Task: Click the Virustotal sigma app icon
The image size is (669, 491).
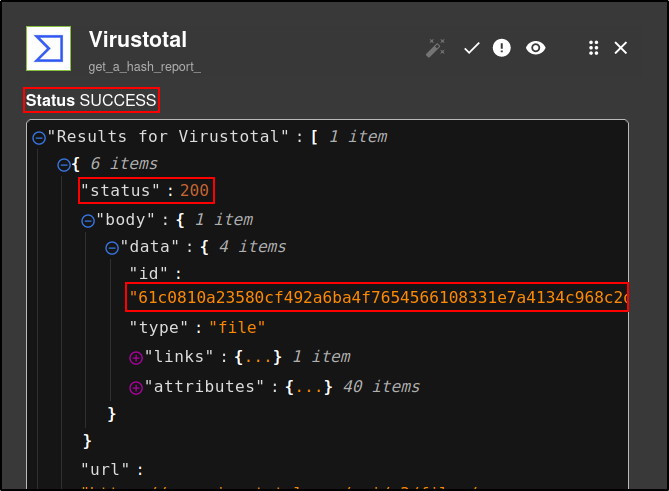Action: (x=48, y=48)
